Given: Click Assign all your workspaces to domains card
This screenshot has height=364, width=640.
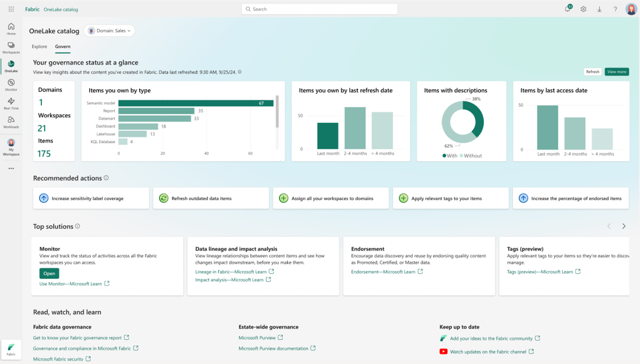Looking at the screenshot, I should click(x=331, y=198).
